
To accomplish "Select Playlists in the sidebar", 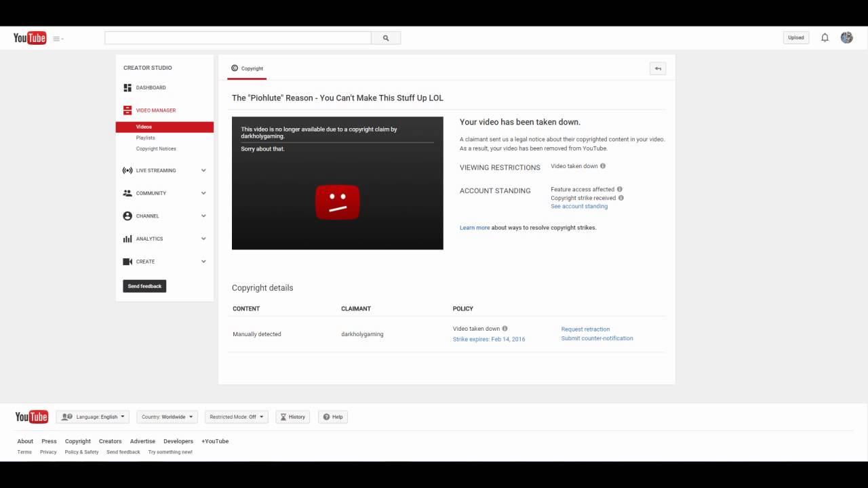I will click(x=145, y=138).
